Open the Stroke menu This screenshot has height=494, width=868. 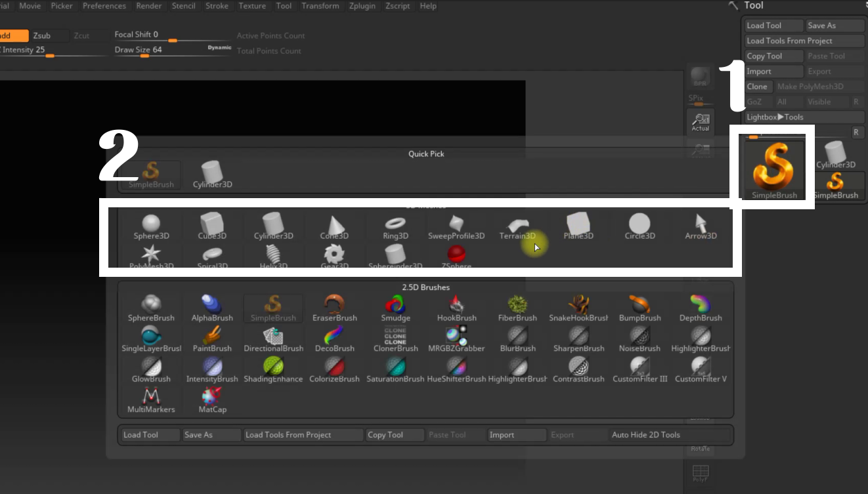point(217,6)
